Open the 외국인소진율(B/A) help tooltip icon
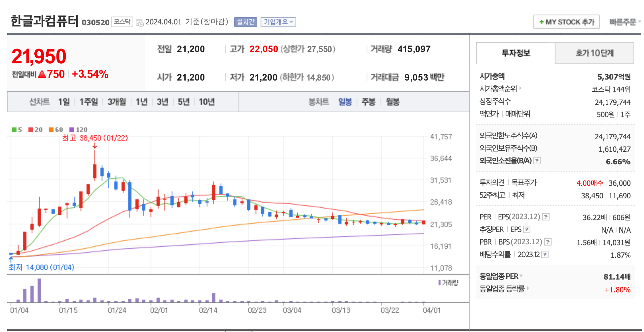Viewport: 644px width, 332px height. [537, 161]
